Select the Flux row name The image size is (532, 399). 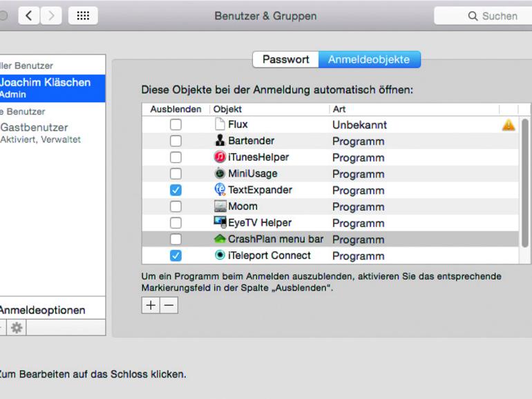(x=238, y=124)
